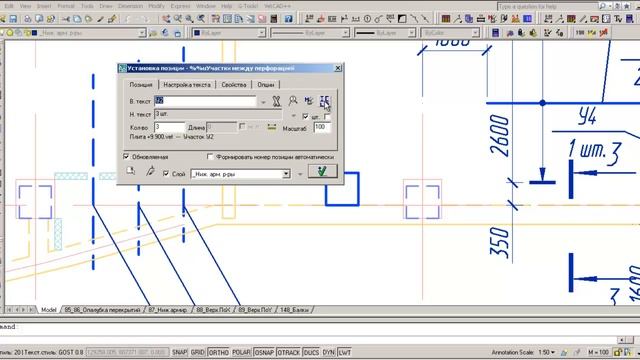
Task: Select the 87_Ниж.армир layout tab
Action: 167,310
